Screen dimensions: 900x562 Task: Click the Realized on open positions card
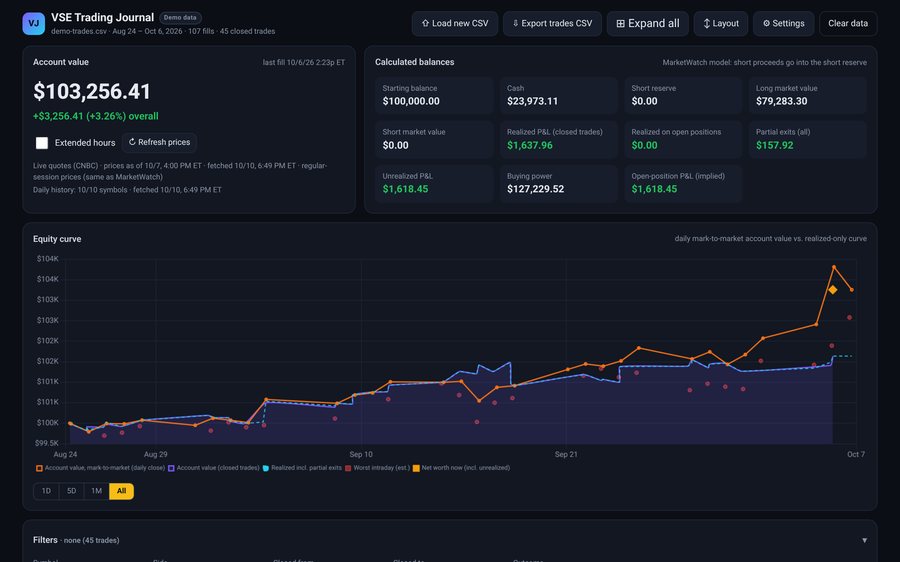point(683,139)
